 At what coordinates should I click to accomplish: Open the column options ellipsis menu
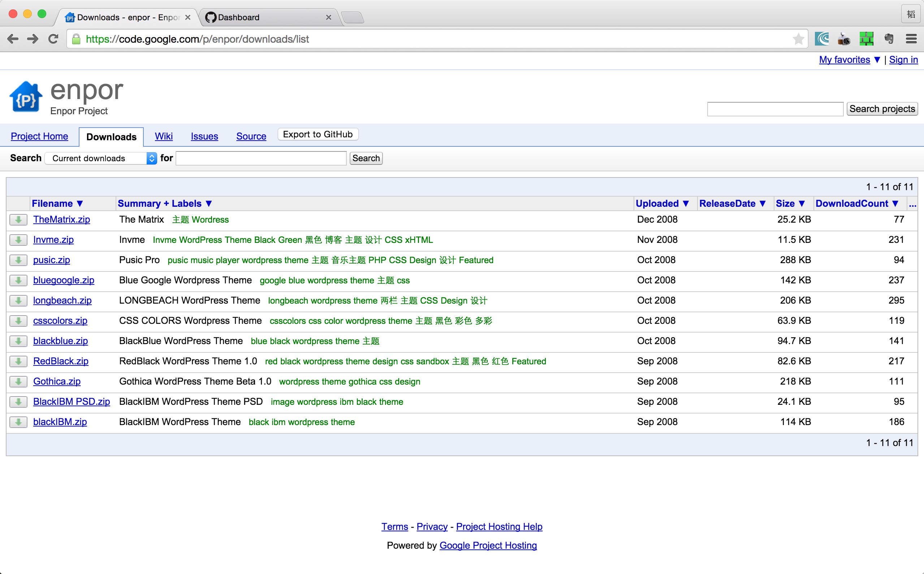click(912, 204)
